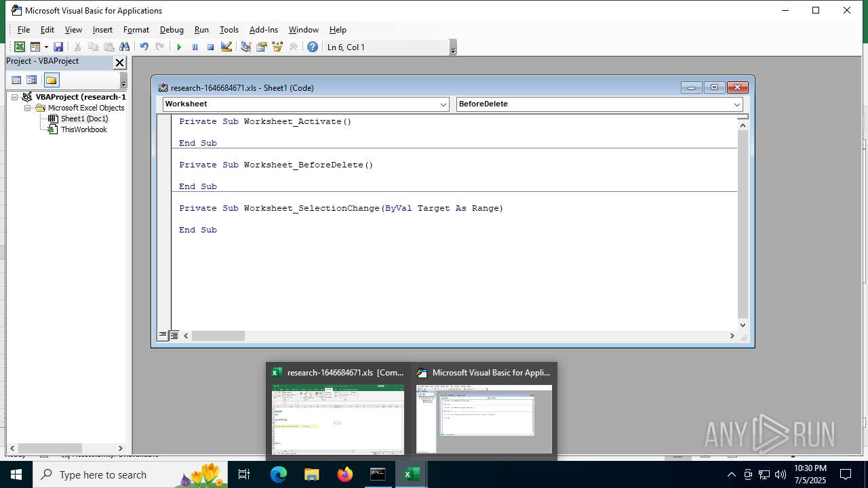Image resolution: width=868 pixels, height=488 pixels.
Task: Click toolbar options overflow arrow
Action: 453,47
